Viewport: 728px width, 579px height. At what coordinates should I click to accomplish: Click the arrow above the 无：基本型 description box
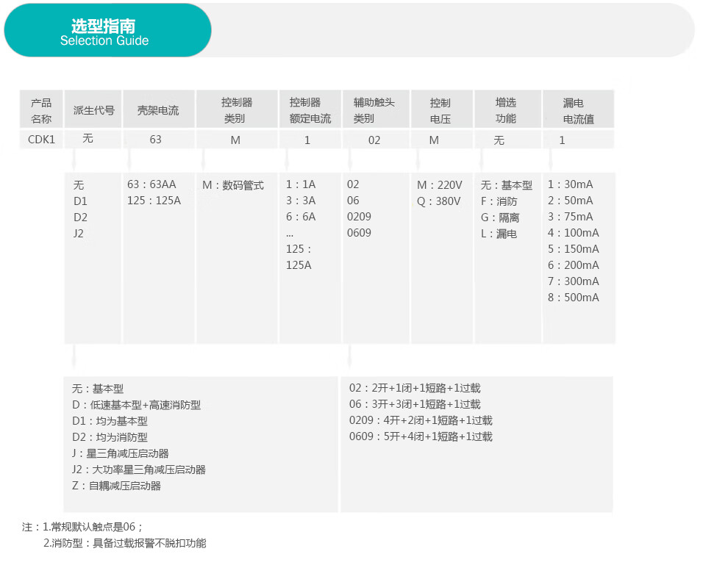(x=73, y=359)
